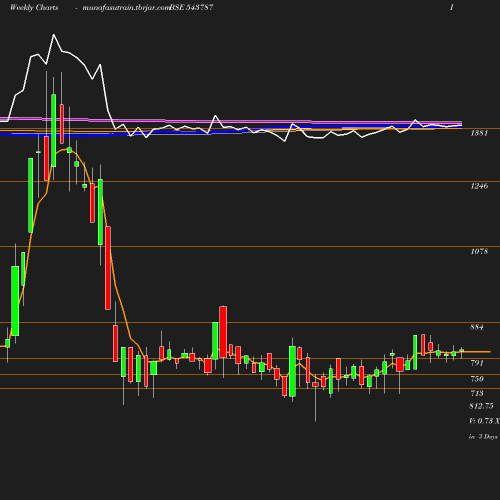Click the "Weekly Charts" title text

[34, 7]
